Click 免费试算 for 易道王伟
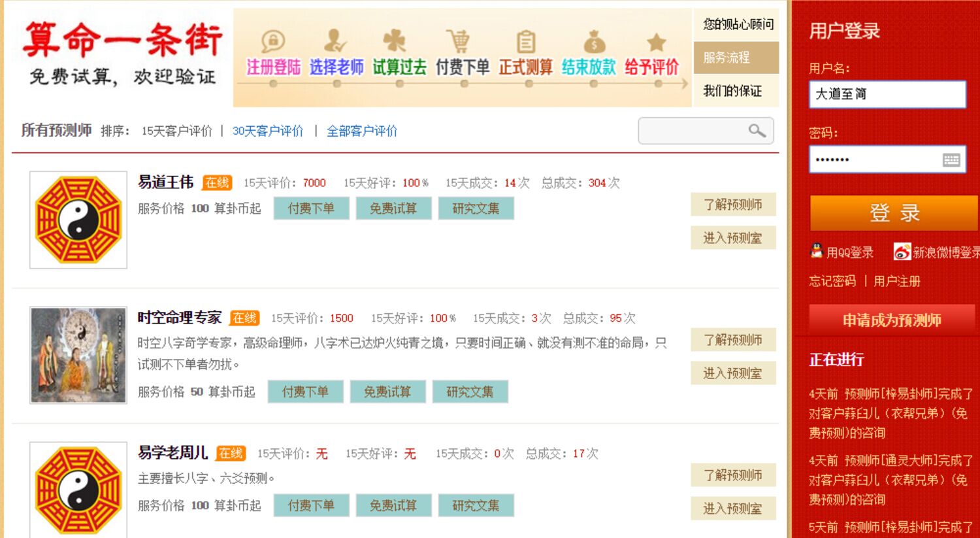 [393, 209]
